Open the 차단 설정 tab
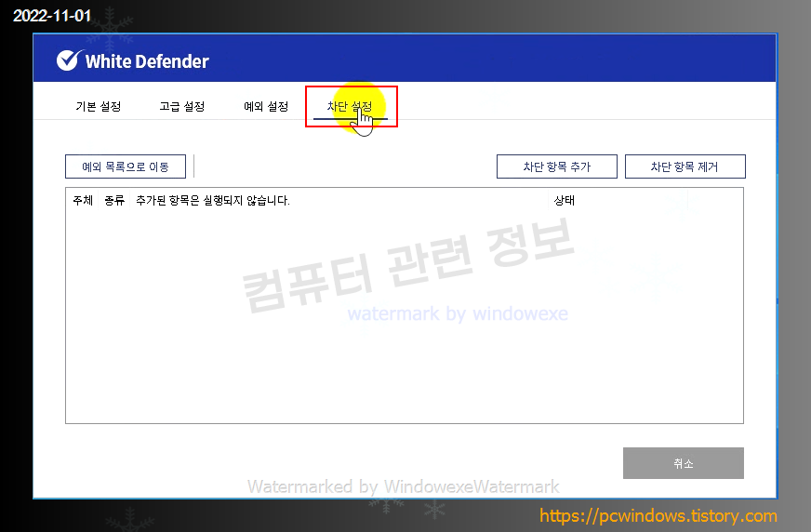This screenshot has width=811, height=532. click(350, 107)
